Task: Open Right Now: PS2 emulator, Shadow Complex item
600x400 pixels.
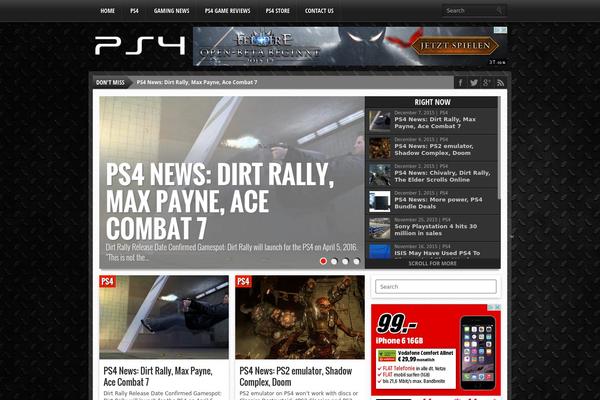Action: [x=434, y=149]
